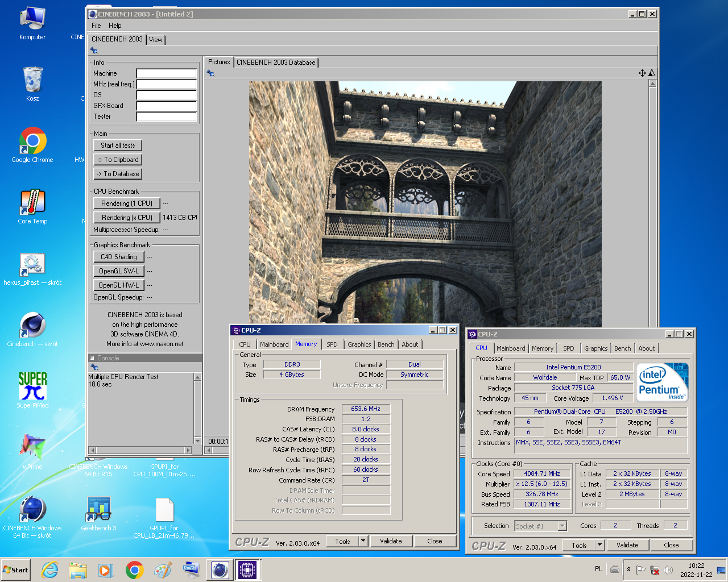Run the OpenGL SW-L test
Viewport: 728px width, 582px height.
(x=119, y=271)
